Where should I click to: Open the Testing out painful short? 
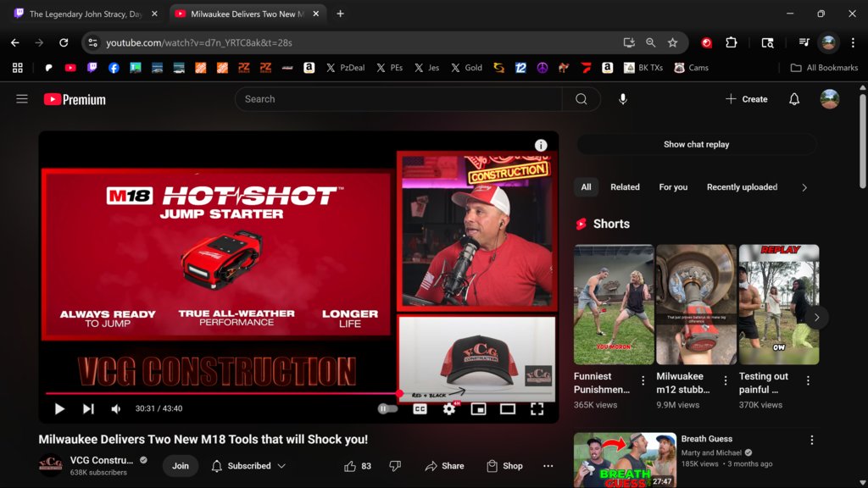coord(779,304)
